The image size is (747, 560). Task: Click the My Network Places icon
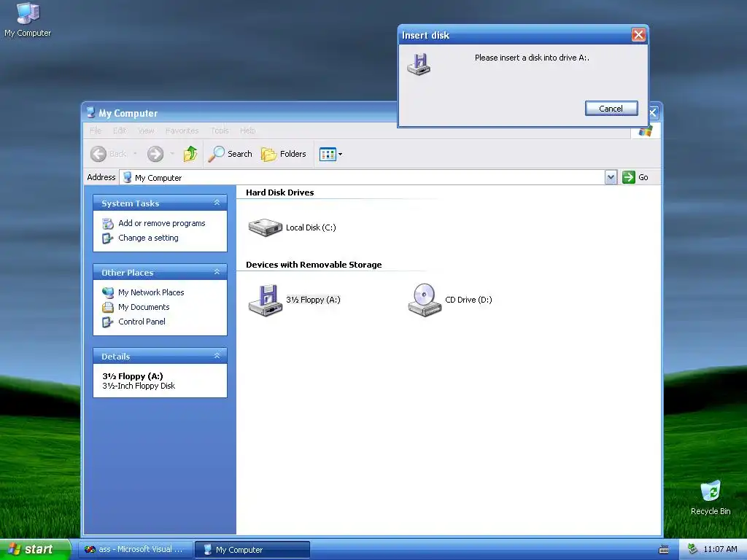108,292
